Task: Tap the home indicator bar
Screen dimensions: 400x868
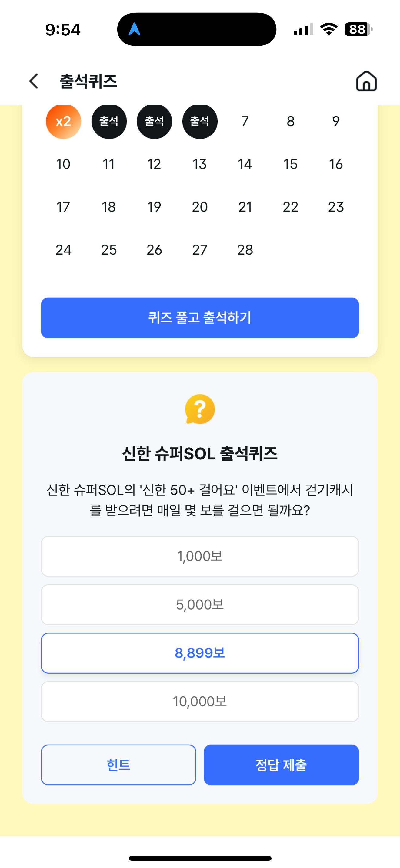Action: tap(200, 858)
